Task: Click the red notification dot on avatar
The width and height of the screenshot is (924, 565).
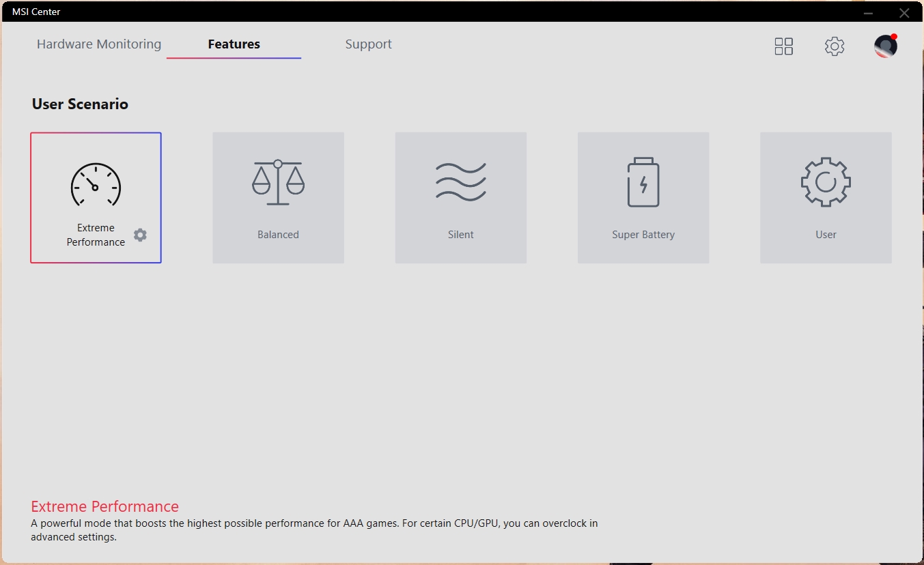Action: pyautogui.click(x=894, y=37)
